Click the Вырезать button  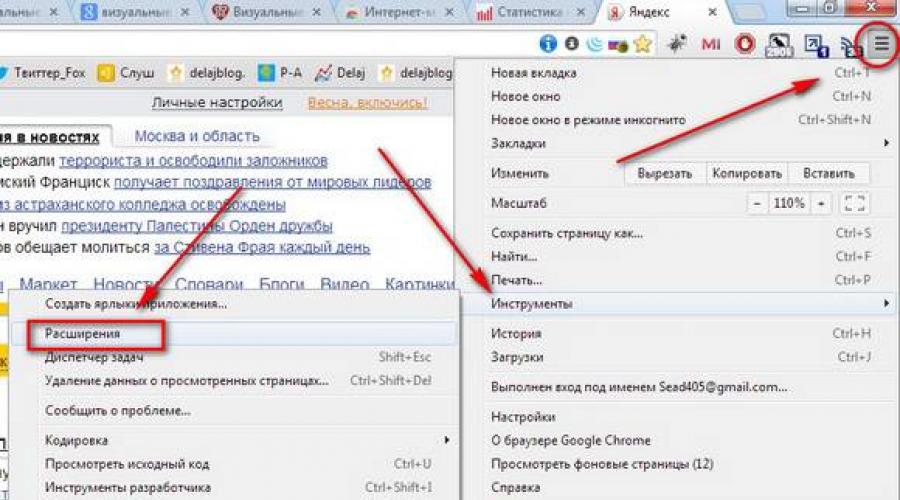coord(664,173)
